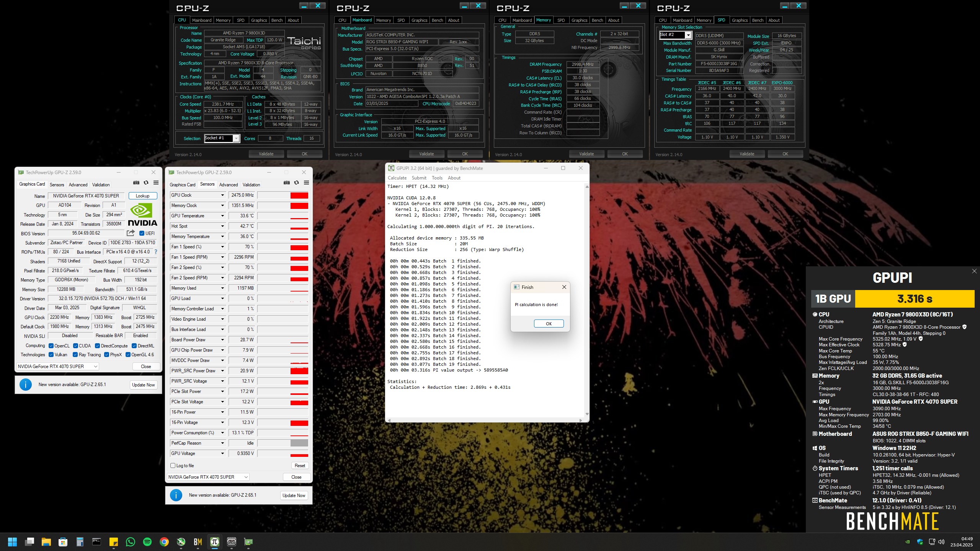This screenshot has width=980, height=551.
Task: Toggle the Ray Tracing checkbox
Action: pyautogui.click(x=75, y=355)
